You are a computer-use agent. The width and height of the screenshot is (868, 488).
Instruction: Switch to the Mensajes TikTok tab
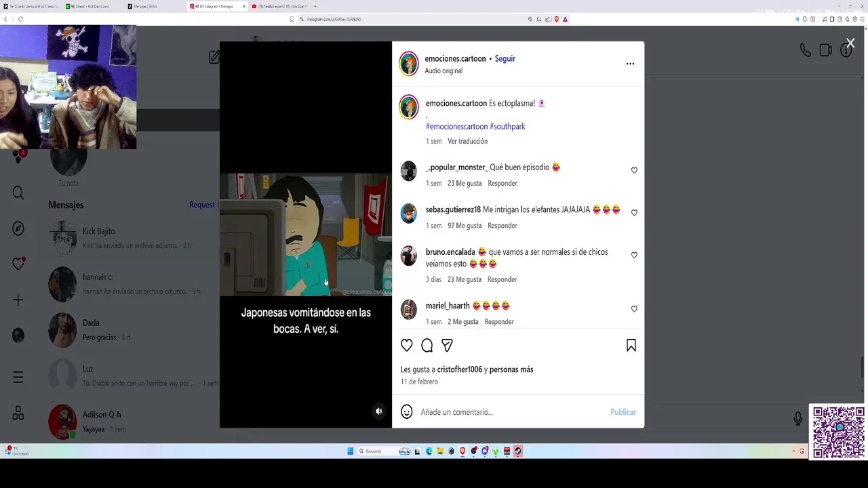(155, 6)
